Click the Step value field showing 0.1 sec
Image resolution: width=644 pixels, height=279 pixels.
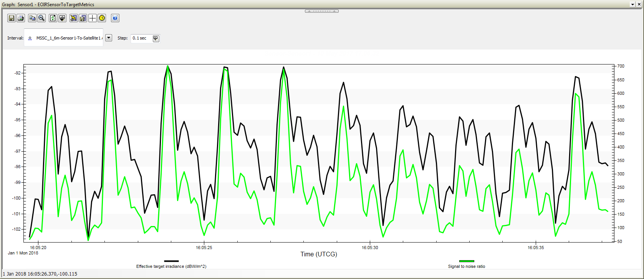pyautogui.click(x=141, y=38)
